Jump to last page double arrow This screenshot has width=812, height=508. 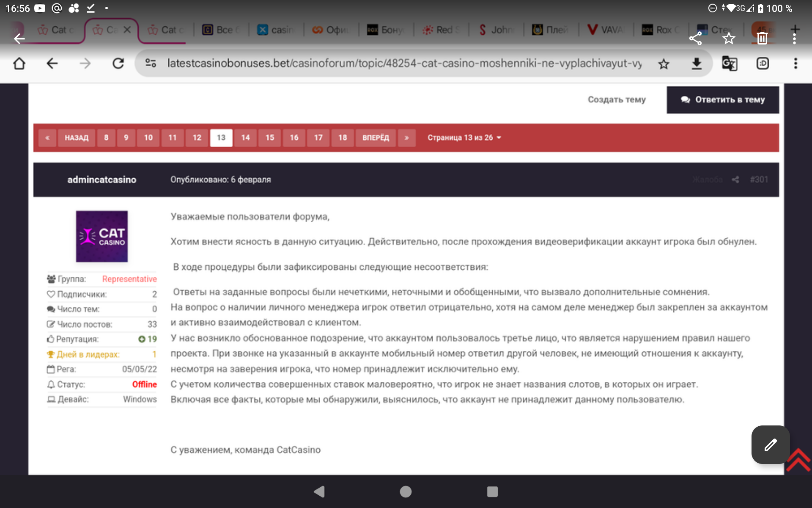406,138
